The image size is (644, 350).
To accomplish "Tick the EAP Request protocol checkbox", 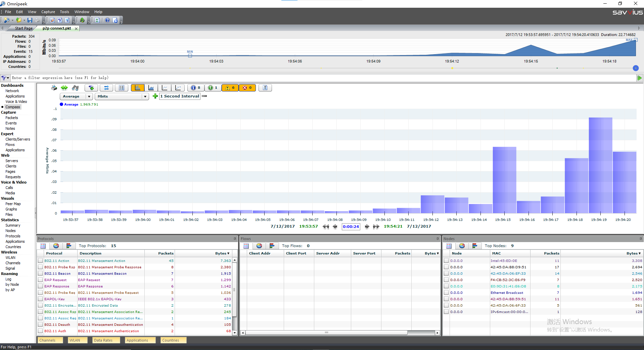I will 40,280.
